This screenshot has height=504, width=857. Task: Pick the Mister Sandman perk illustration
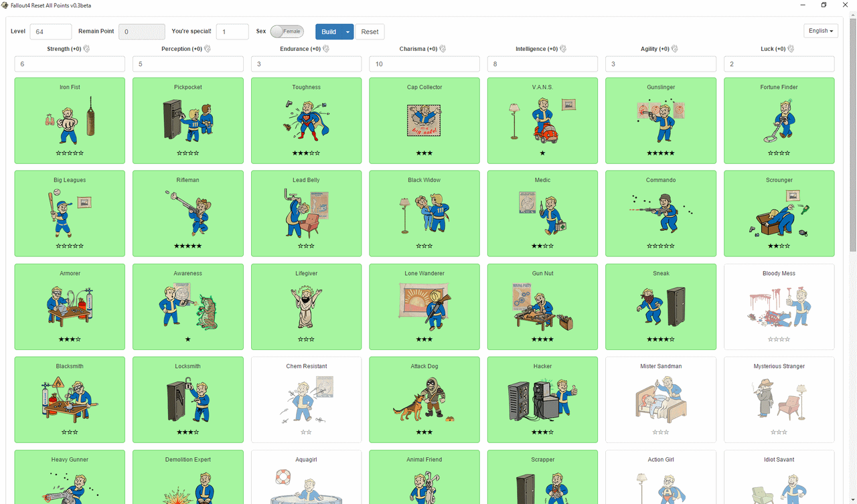(x=661, y=400)
